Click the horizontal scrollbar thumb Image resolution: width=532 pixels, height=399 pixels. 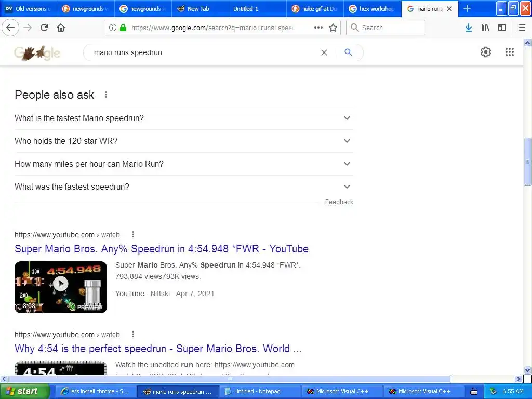[229, 379]
